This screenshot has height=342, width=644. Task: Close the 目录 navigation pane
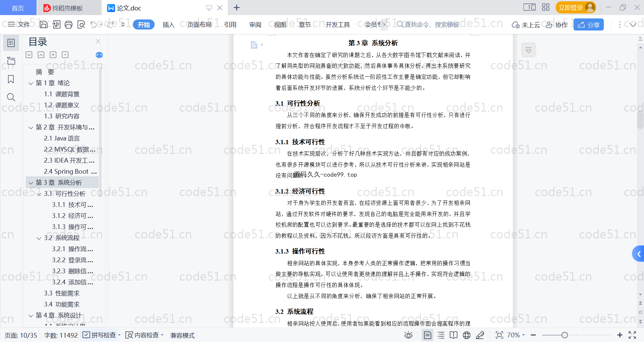pos(98,42)
